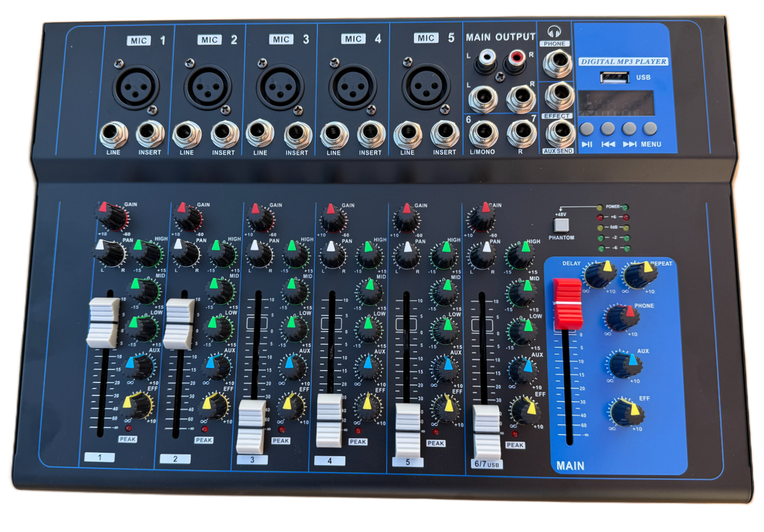Click the MIC 2 XLR input
The height and width of the screenshot is (532, 764).
(x=208, y=86)
